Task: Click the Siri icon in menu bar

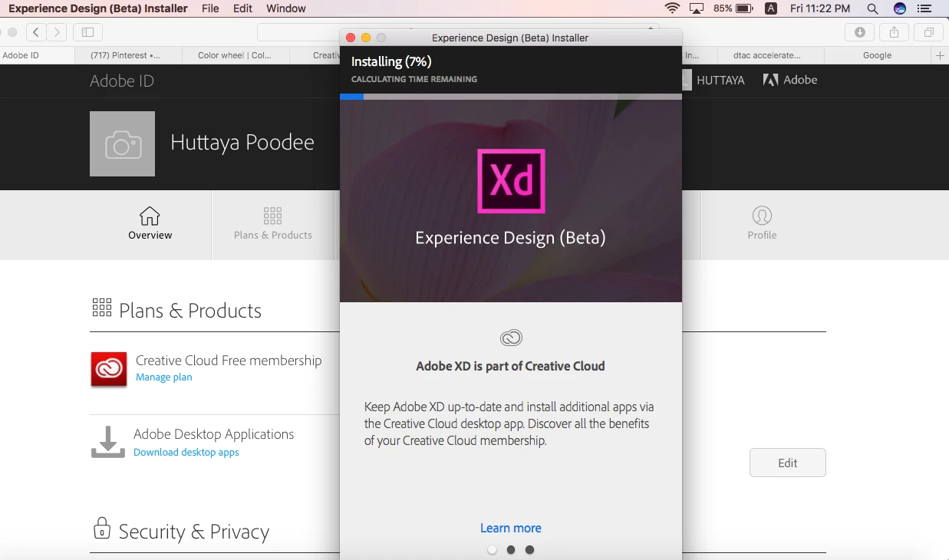Action: coord(900,8)
